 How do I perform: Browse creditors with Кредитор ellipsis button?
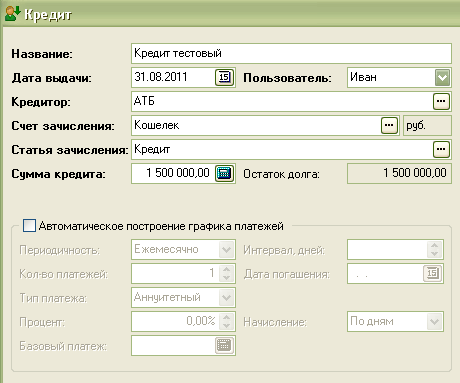(441, 101)
